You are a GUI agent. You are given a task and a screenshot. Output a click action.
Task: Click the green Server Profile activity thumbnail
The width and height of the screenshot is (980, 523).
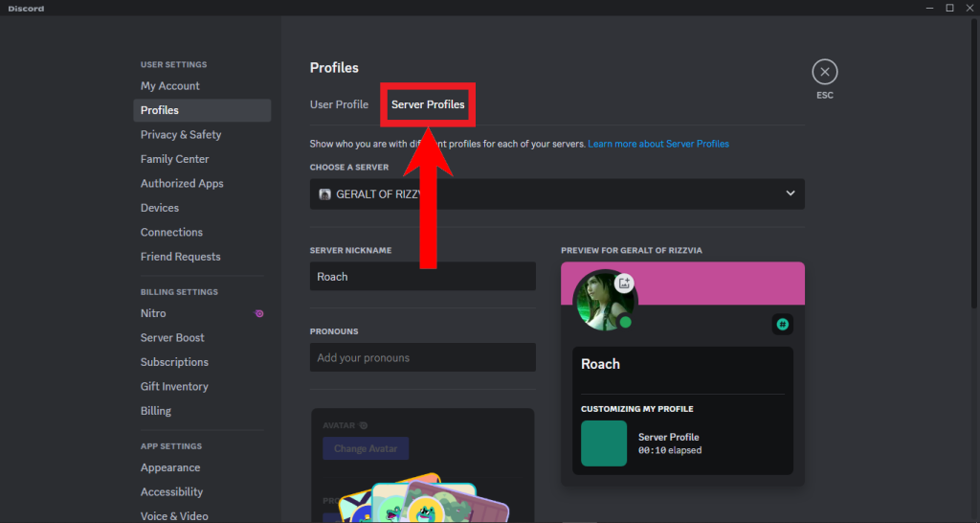604,443
